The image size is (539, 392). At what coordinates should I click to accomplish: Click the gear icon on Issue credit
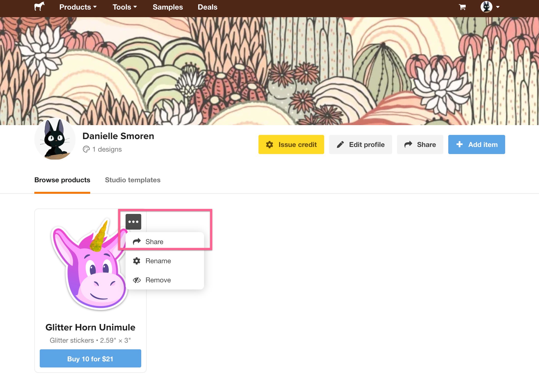269,145
